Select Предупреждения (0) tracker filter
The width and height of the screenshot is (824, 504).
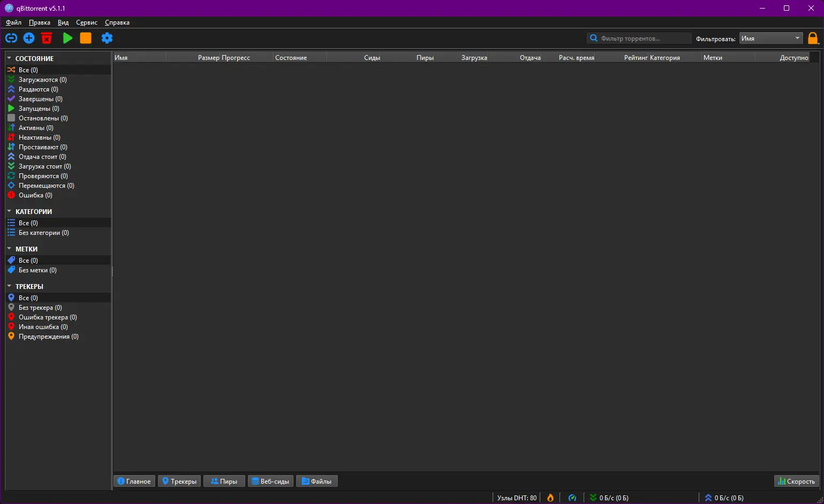pos(58,337)
